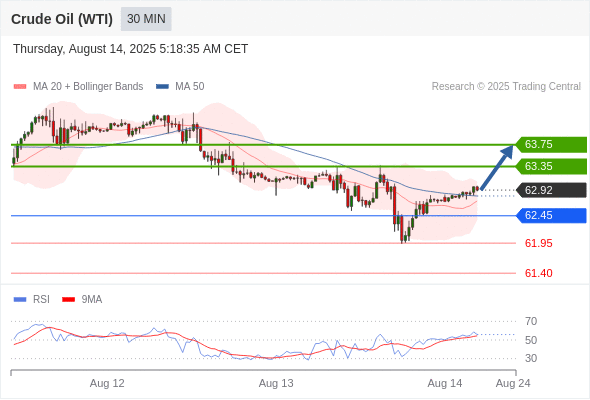Click the Aug 24 date axis label
The width and height of the screenshot is (590, 400).
[x=513, y=383]
